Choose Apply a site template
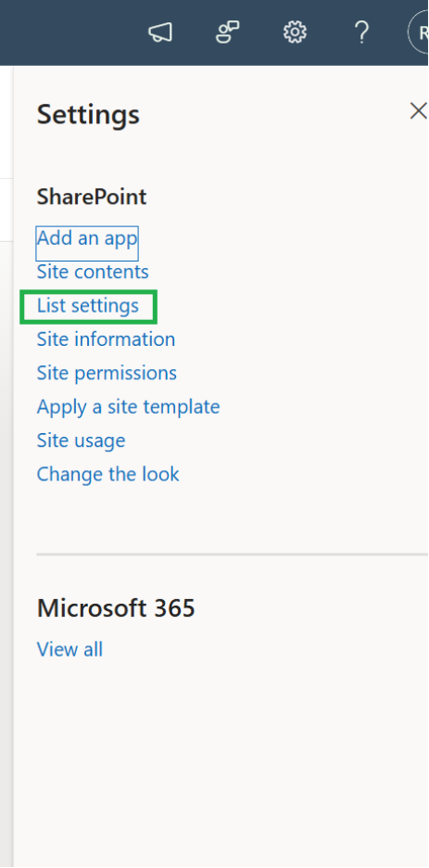The width and height of the screenshot is (429, 868). [x=128, y=407]
